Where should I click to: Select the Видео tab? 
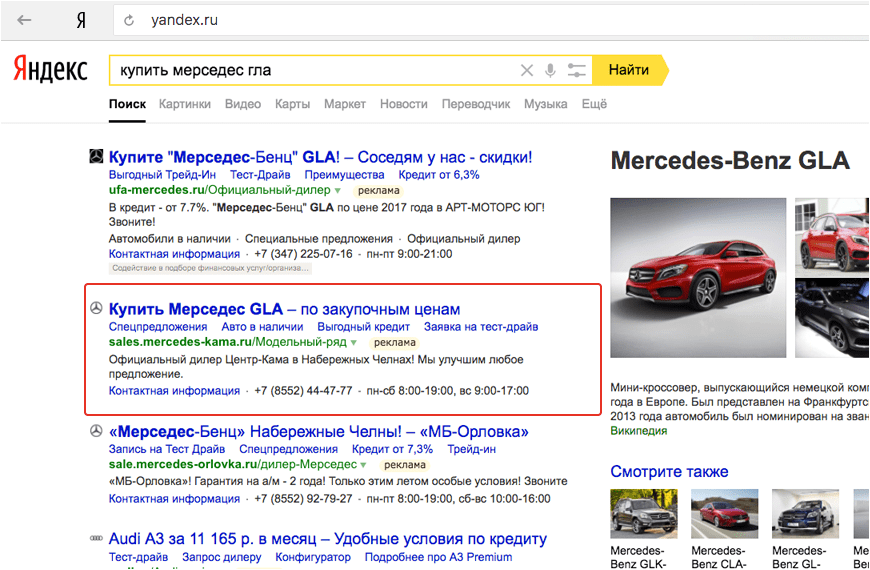(x=243, y=104)
